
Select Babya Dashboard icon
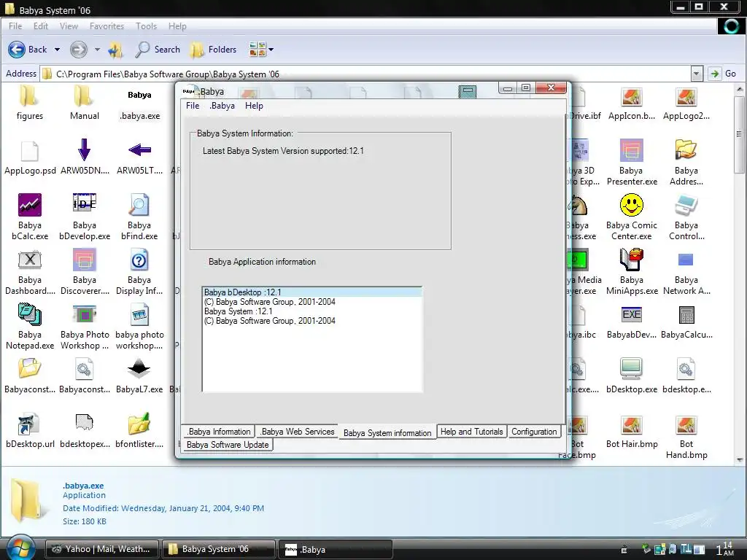(29, 271)
